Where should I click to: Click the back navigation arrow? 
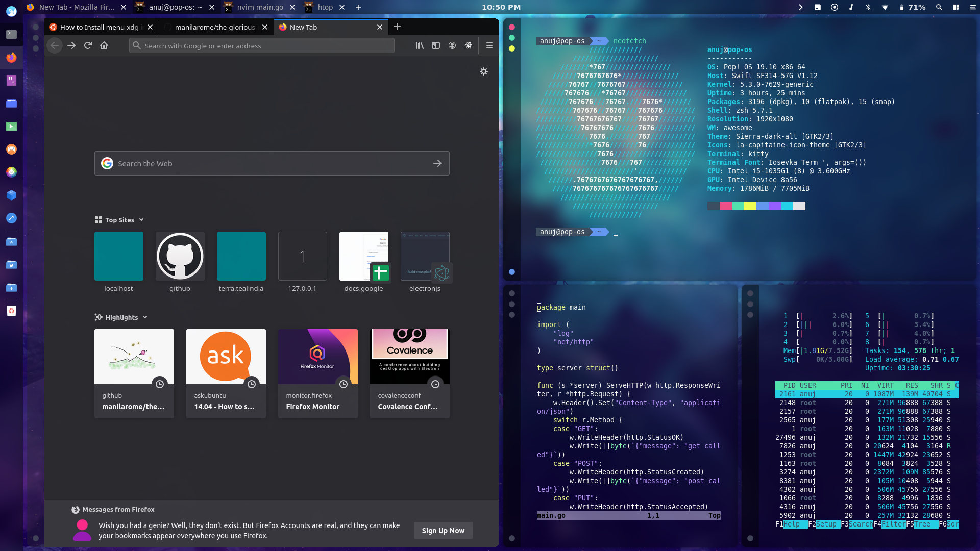(55, 45)
